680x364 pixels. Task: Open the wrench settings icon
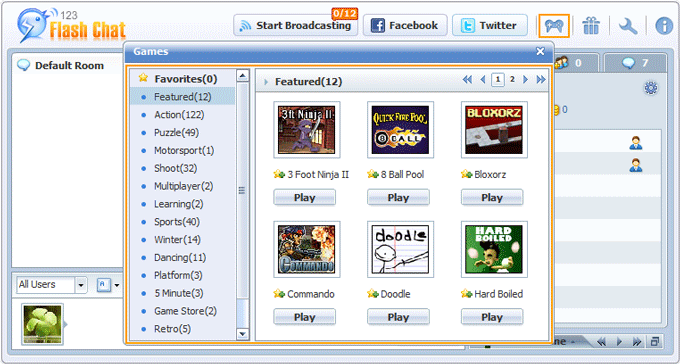(628, 26)
